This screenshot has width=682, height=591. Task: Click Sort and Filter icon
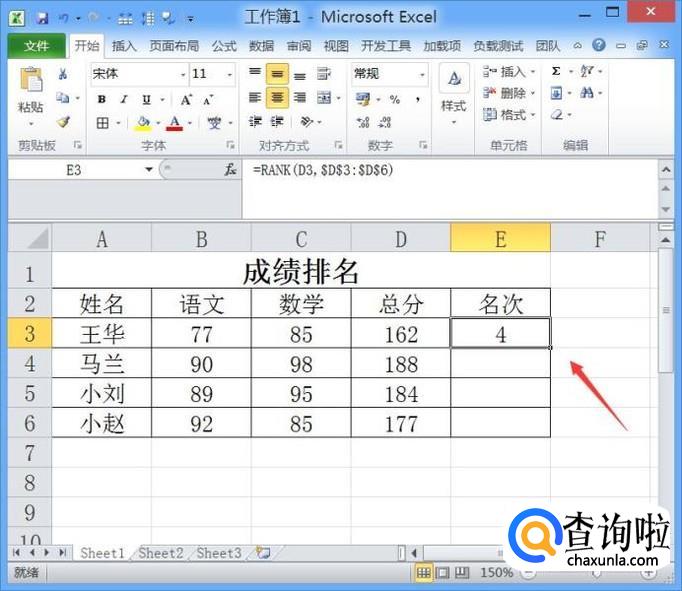click(587, 71)
